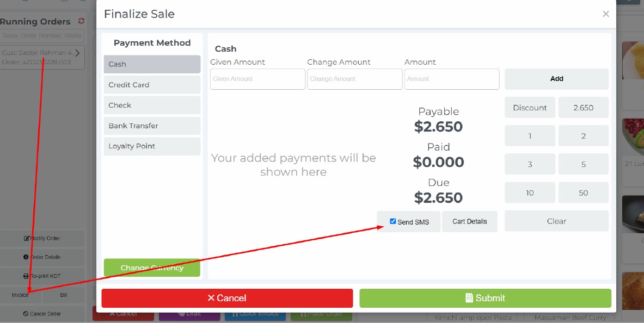Refresh the Running Orders list
This screenshot has height=323, width=644.
tap(82, 21)
